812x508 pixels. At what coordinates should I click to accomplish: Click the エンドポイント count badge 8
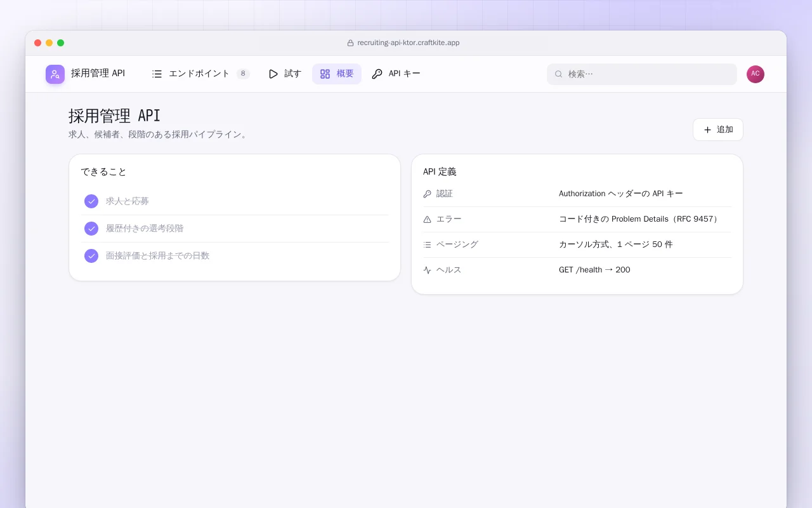[243, 74]
